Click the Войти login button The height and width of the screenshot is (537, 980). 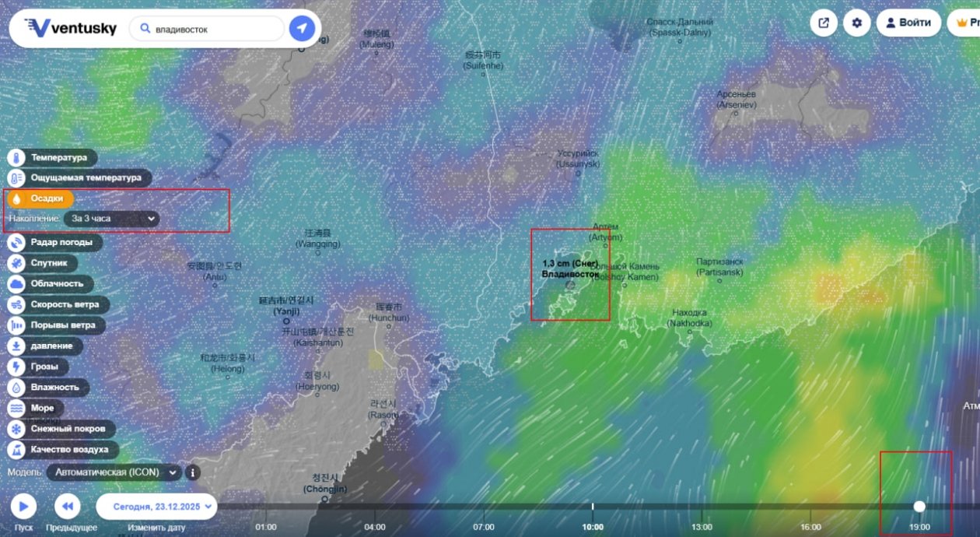pos(908,23)
